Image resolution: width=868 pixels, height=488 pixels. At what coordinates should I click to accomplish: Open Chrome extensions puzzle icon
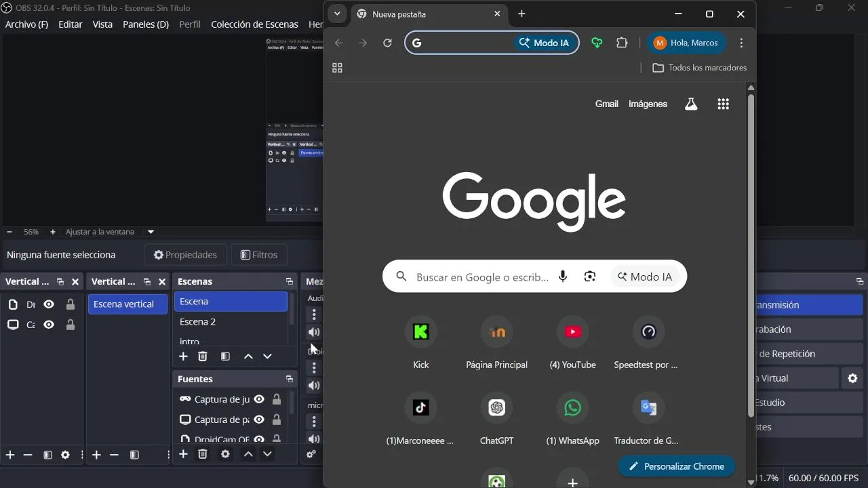pyautogui.click(x=622, y=43)
